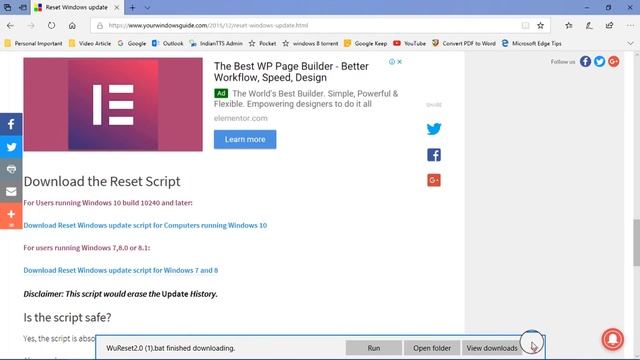Viewport: 640px width, 360px height.
Task: Add this page to favorites star
Action: tap(540, 25)
